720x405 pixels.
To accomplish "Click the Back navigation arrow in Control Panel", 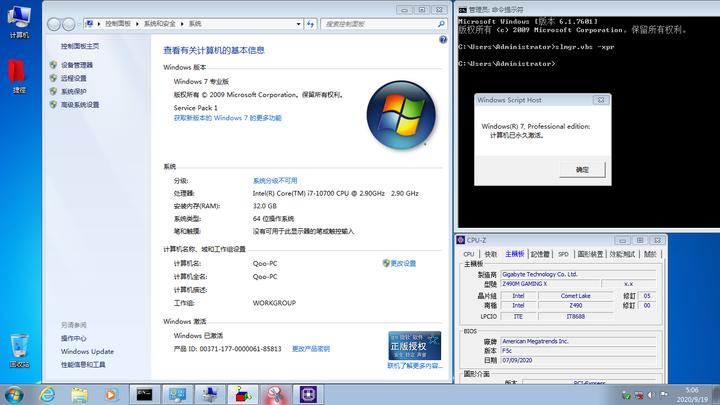I will [54, 24].
